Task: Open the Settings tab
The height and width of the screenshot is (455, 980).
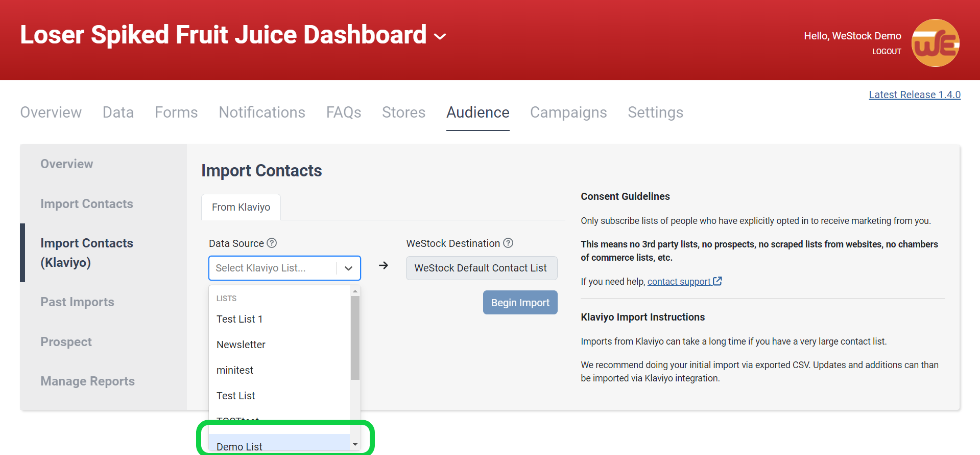Action: click(655, 112)
